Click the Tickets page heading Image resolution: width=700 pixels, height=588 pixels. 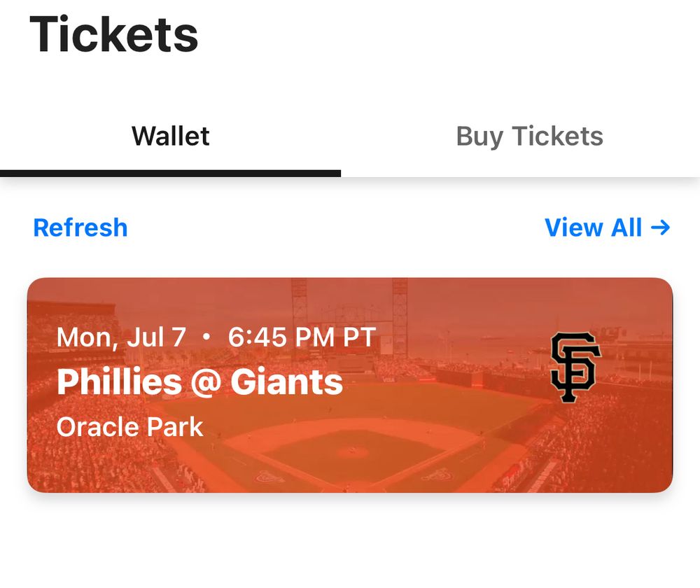pos(114,34)
